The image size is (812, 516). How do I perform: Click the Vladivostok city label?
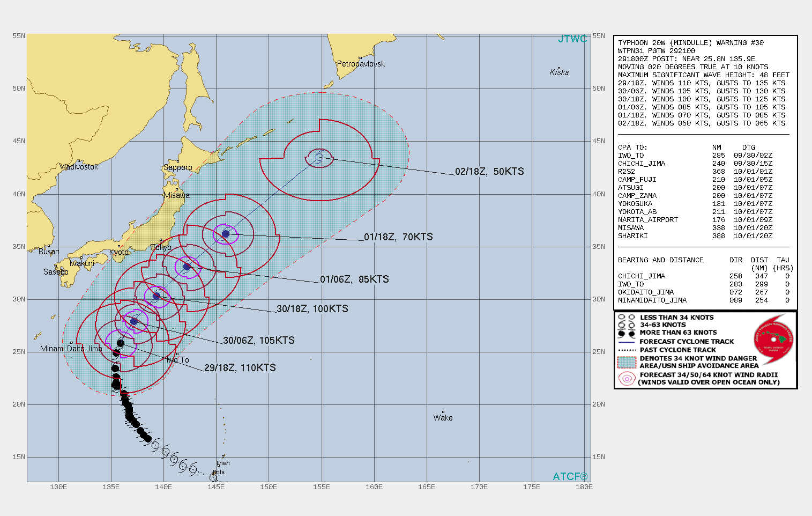tap(79, 167)
